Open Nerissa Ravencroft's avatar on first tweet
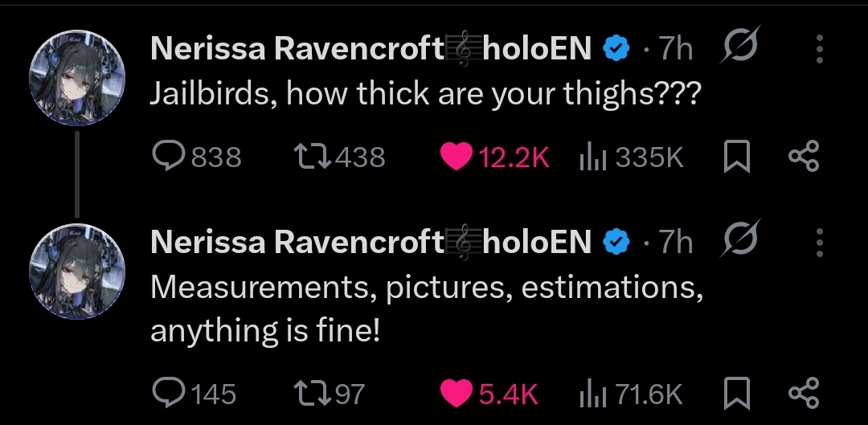868x425 pixels. pos(77,78)
